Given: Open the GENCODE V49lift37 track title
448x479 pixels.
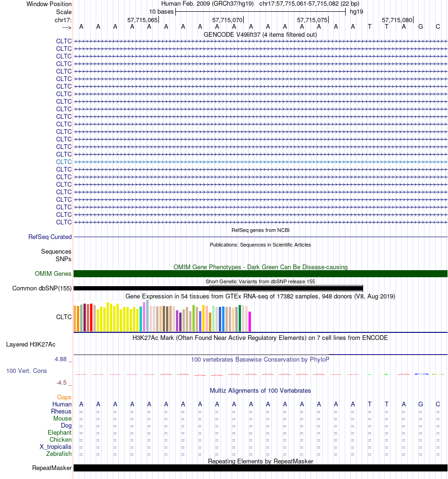Looking at the screenshot, I should 260,34.
